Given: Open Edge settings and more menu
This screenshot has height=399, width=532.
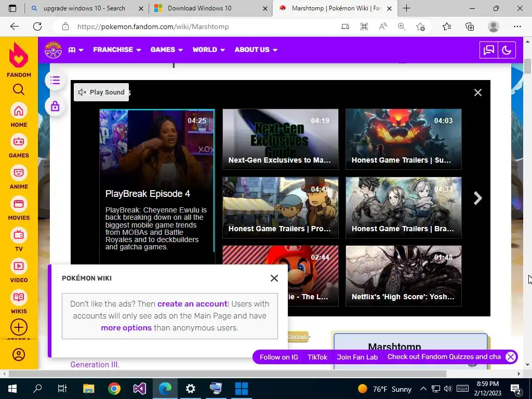Looking at the screenshot, I should (517, 26).
